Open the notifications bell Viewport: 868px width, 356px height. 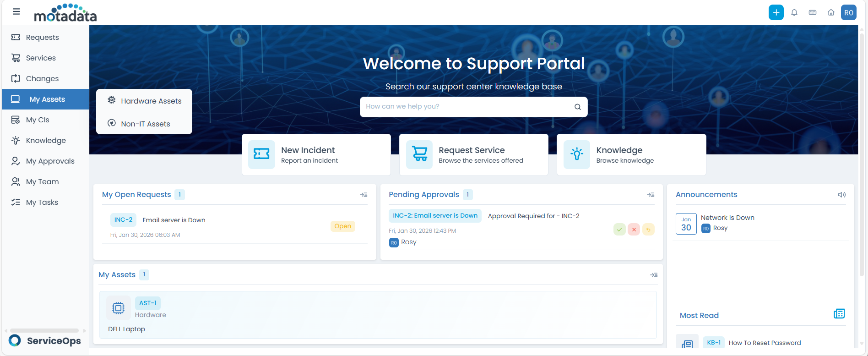[x=794, y=12]
